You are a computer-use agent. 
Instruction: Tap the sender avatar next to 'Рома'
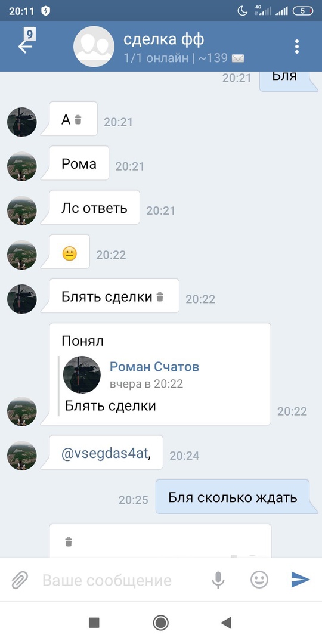pos(22,166)
